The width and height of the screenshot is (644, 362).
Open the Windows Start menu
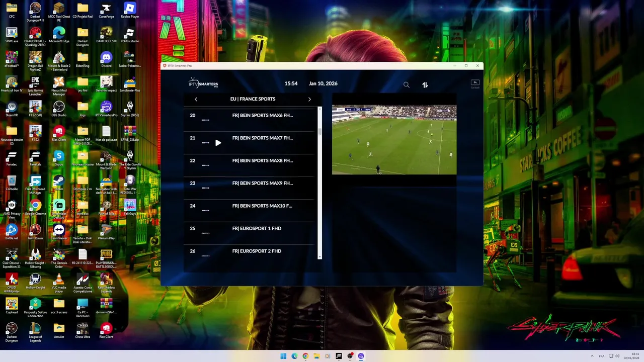tap(283, 356)
